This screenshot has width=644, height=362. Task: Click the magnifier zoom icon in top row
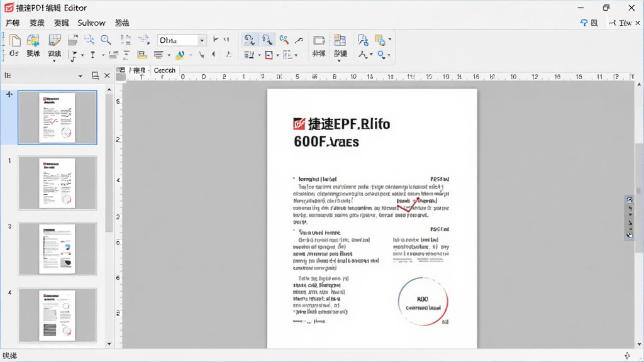[106, 40]
